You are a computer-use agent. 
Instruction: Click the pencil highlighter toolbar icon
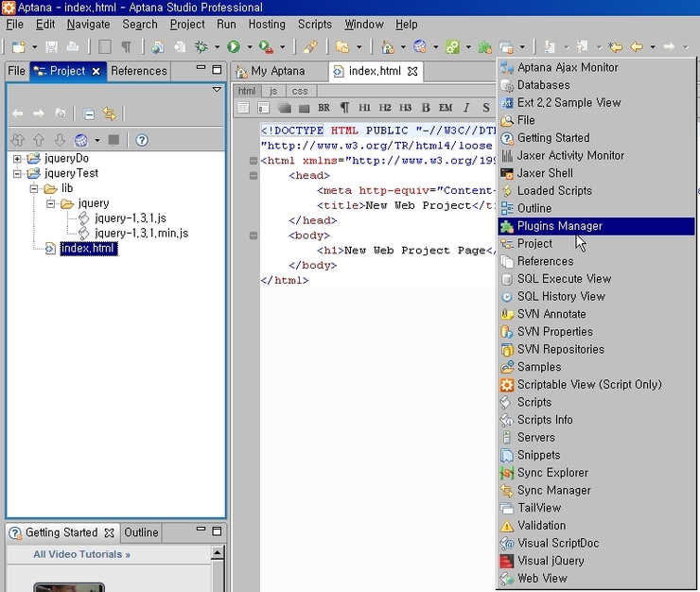[310, 47]
